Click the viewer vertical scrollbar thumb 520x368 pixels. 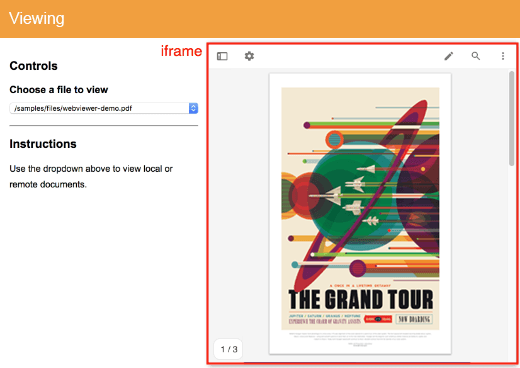tap(512, 118)
